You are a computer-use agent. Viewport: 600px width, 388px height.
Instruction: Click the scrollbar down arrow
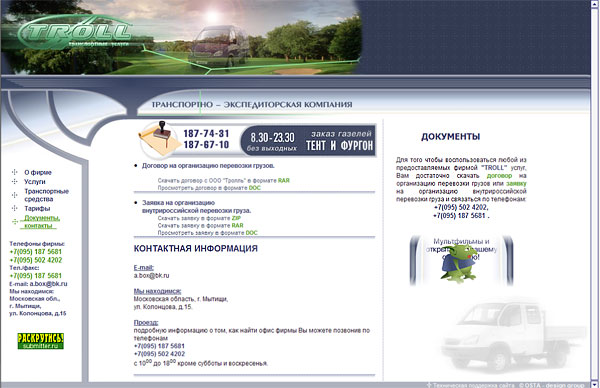point(595,383)
